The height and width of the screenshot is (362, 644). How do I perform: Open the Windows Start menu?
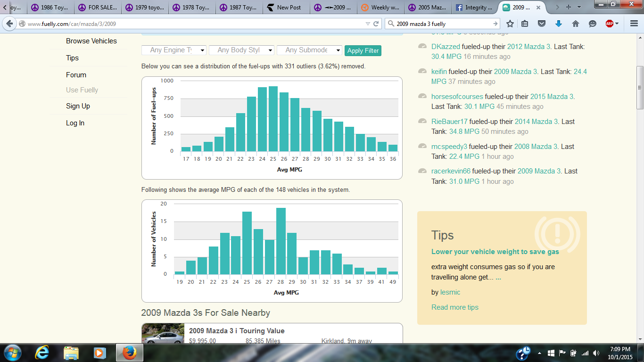(x=12, y=353)
